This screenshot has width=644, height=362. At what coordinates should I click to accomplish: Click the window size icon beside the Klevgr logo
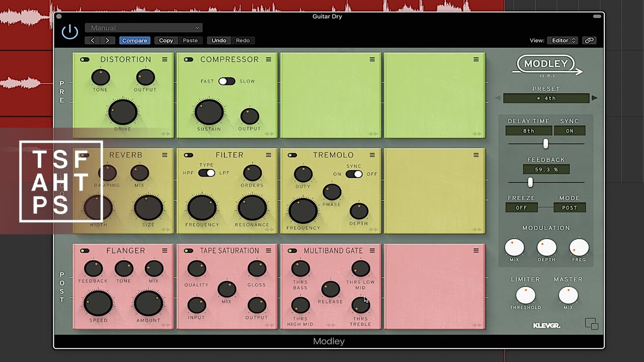click(x=592, y=324)
